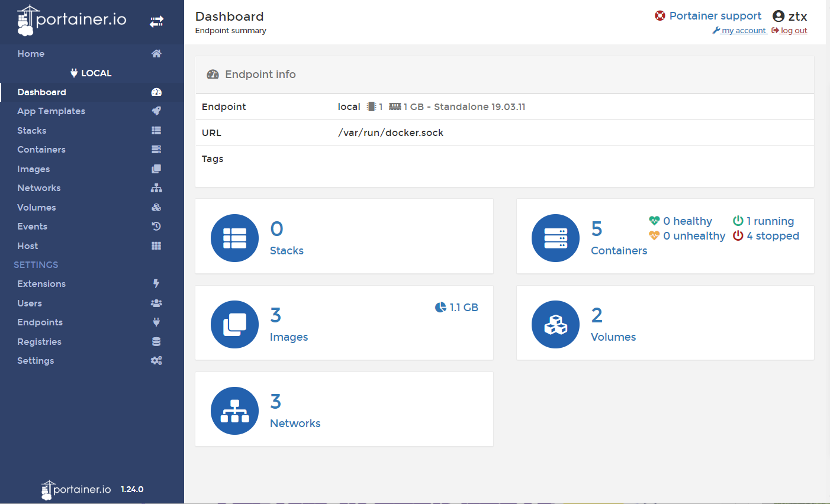This screenshot has height=504, width=830.
Task: Open Networks in the sidebar
Action: click(92, 188)
